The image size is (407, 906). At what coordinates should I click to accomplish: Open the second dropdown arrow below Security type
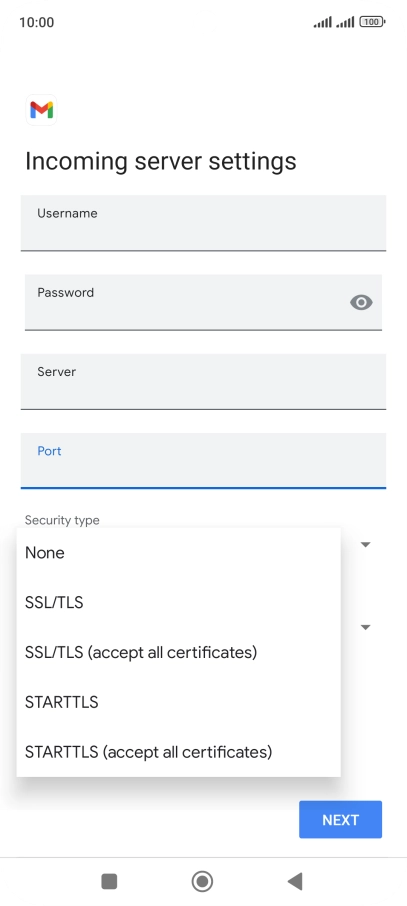(x=365, y=627)
